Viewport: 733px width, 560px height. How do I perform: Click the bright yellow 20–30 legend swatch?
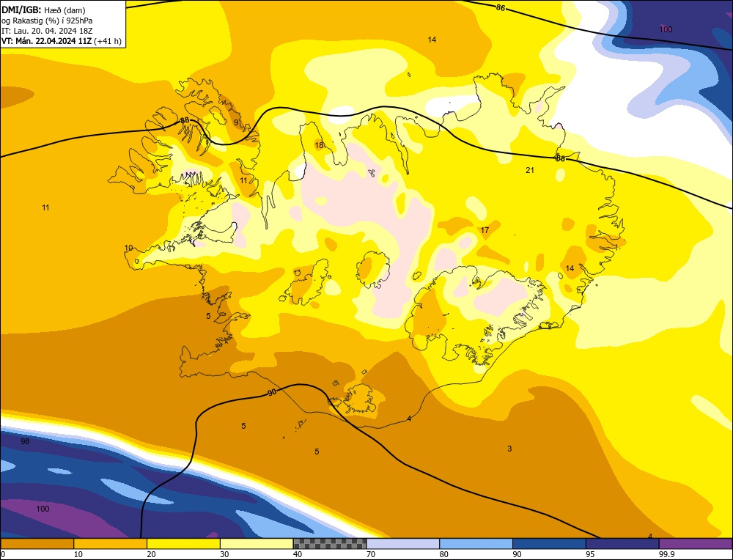point(183,544)
